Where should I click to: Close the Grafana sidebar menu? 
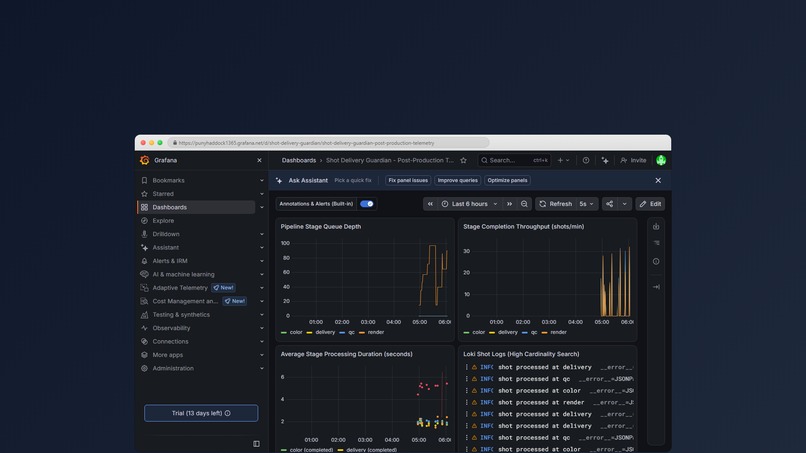(x=259, y=160)
